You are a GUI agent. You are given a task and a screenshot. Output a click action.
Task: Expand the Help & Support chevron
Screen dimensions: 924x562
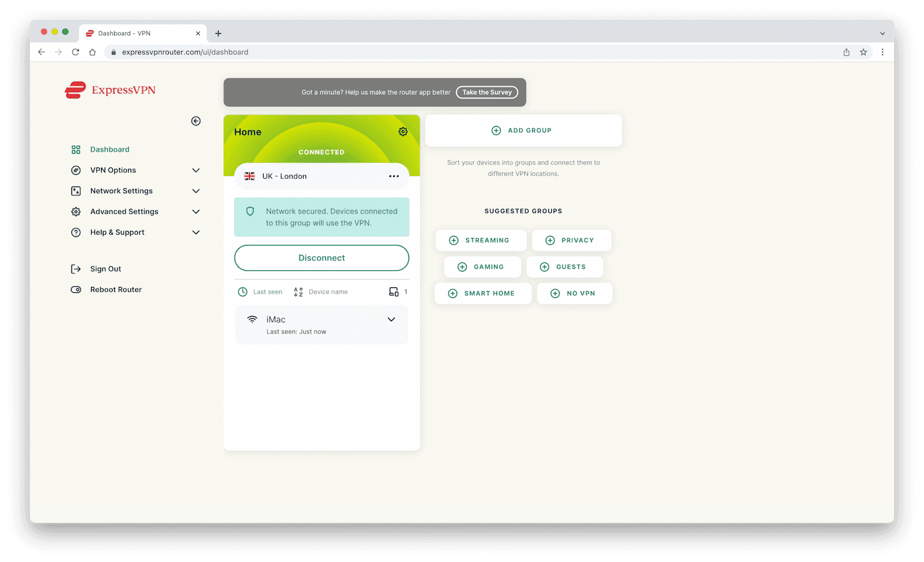tap(196, 233)
